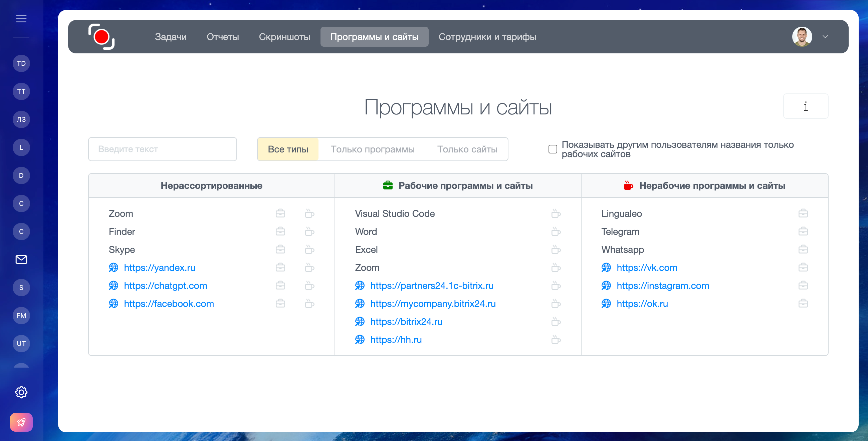The height and width of the screenshot is (441, 868).
Task: Expand the hamburger menu in sidebar
Action: click(21, 19)
